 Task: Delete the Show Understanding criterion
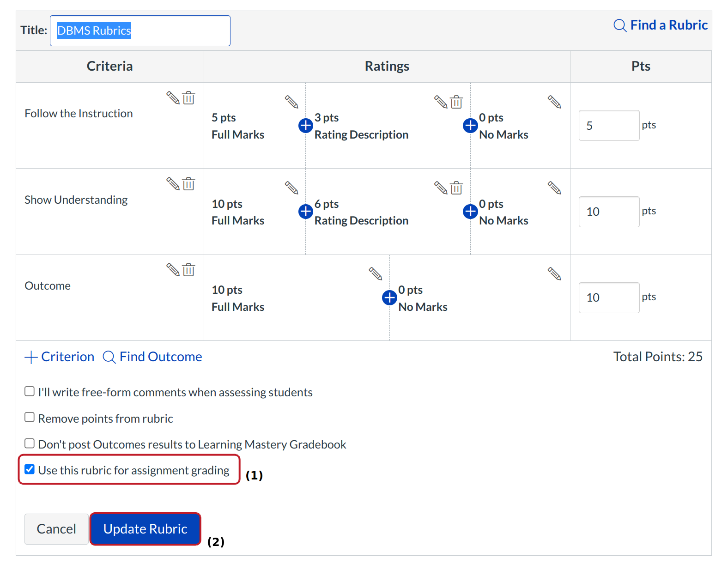pyautogui.click(x=188, y=184)
